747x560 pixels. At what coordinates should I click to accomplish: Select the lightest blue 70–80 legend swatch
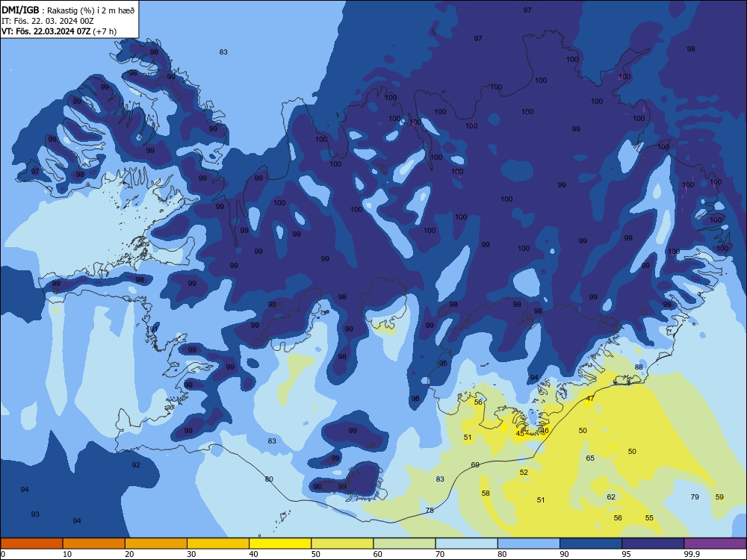coord(466,544)
